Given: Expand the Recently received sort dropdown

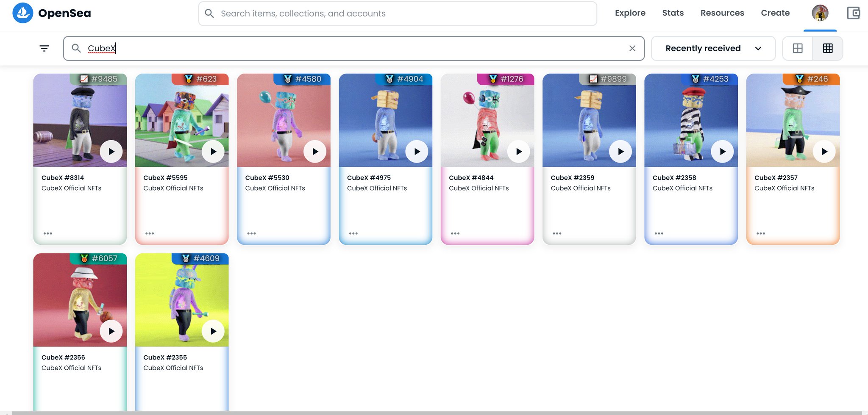Looking at the screenshot, I should [x=713, y=48].
